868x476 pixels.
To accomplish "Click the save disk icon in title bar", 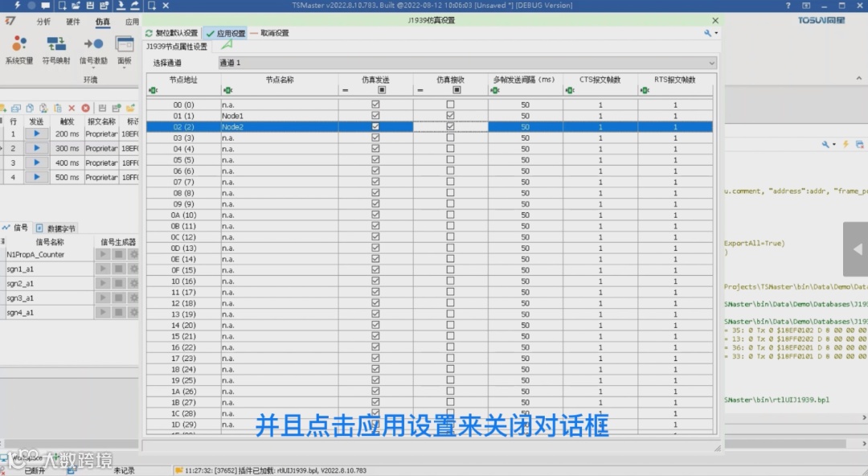I will (90, 5).
